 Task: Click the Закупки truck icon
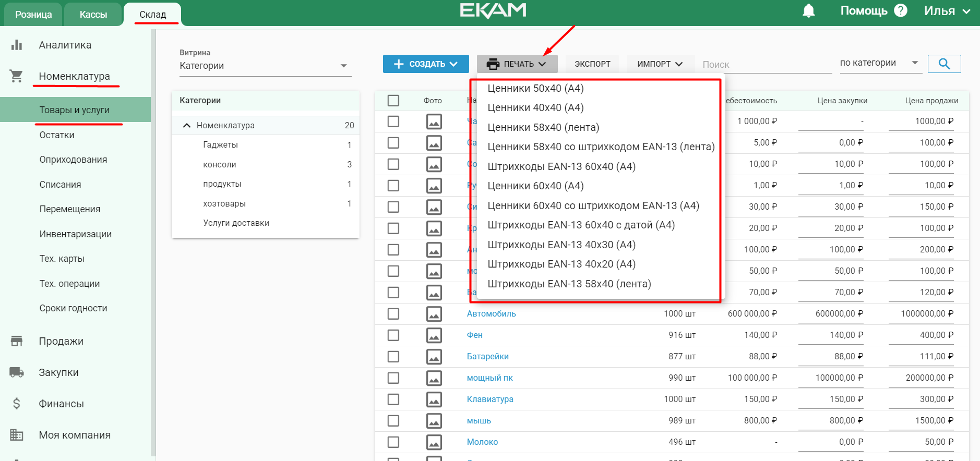17,372
